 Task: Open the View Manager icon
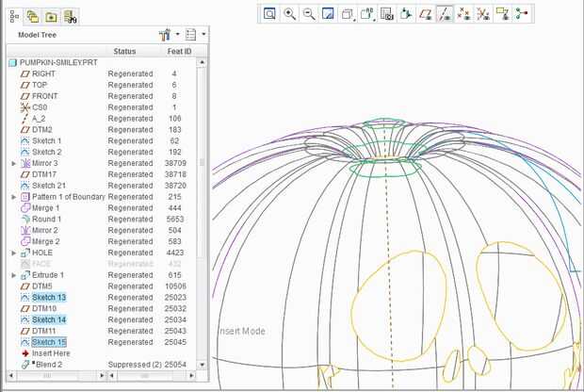[x=386, y=14]
